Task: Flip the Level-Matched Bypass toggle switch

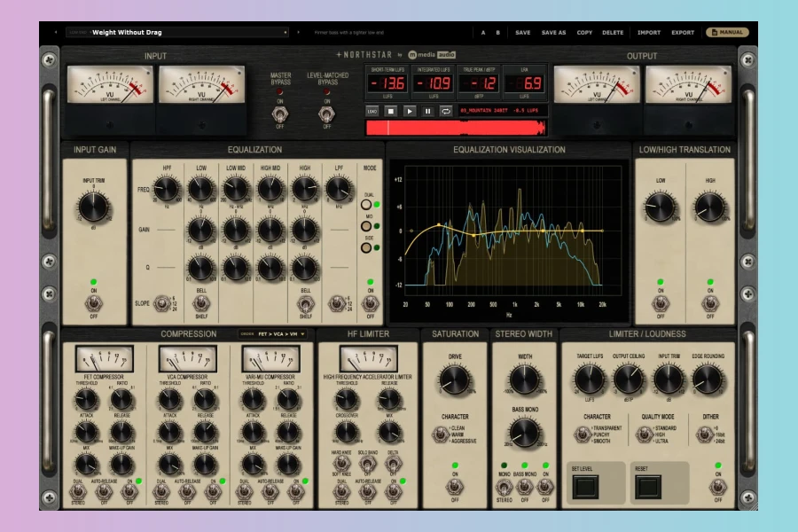Action: coord(326,114)
